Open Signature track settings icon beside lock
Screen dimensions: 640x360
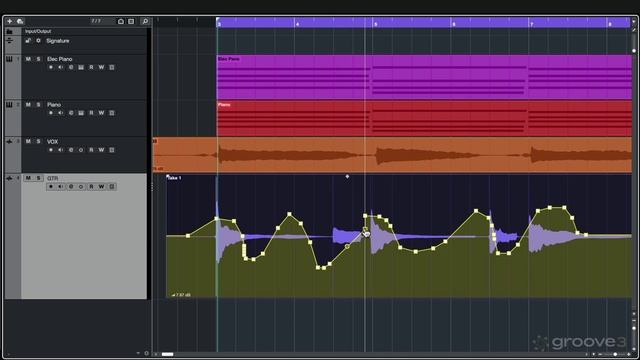38,41
